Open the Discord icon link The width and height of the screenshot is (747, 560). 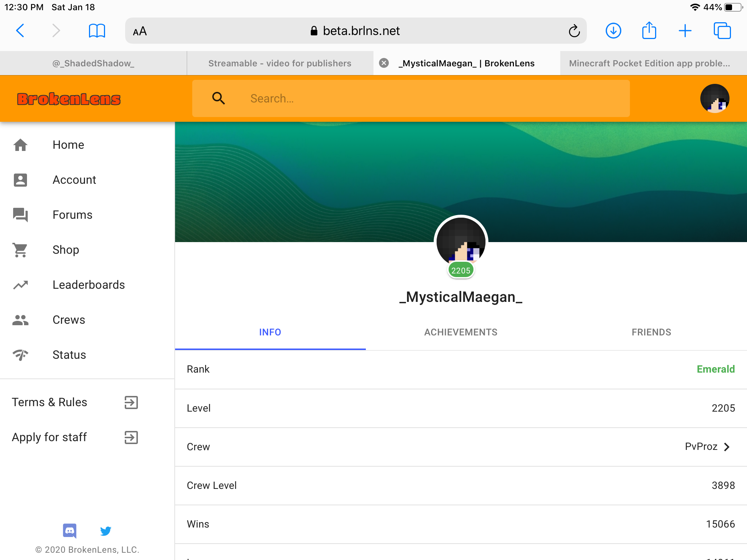pyautogui.click(x=70, y=531)
